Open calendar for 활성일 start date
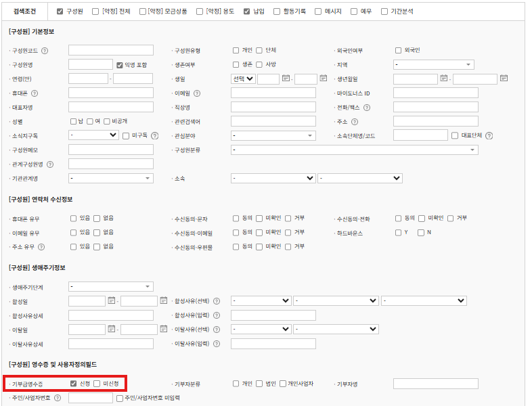This screenshot has height=406, width=532. pos(111,300)
